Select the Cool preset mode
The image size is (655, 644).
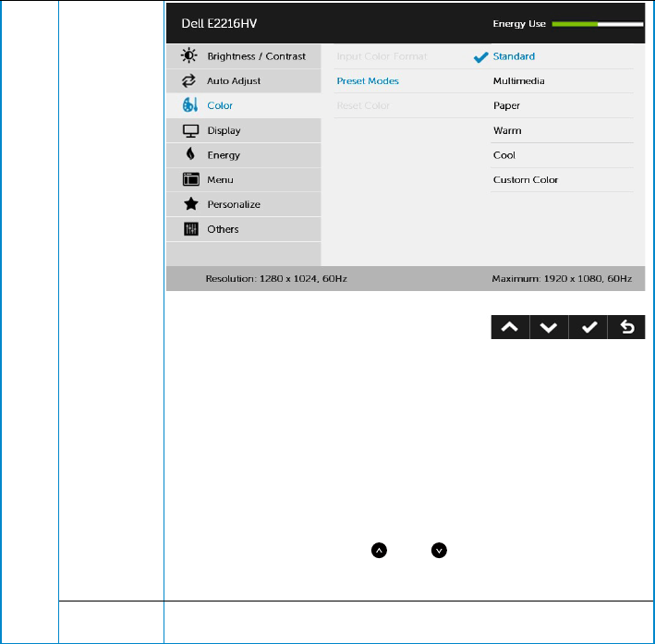[x=504, y=155]
